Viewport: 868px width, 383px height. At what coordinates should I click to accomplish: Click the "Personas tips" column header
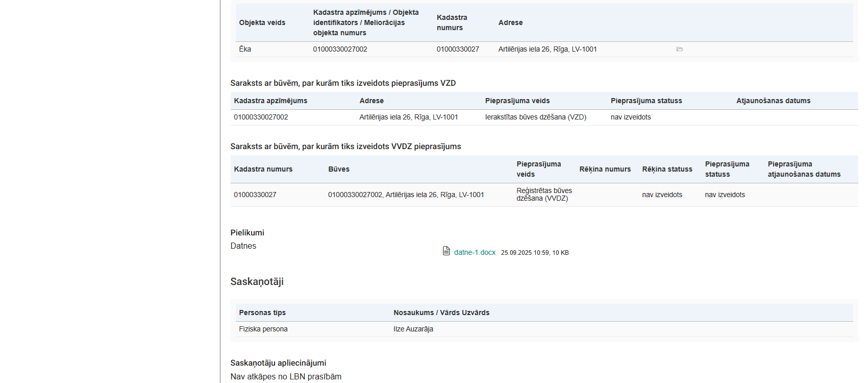[262, 313]
